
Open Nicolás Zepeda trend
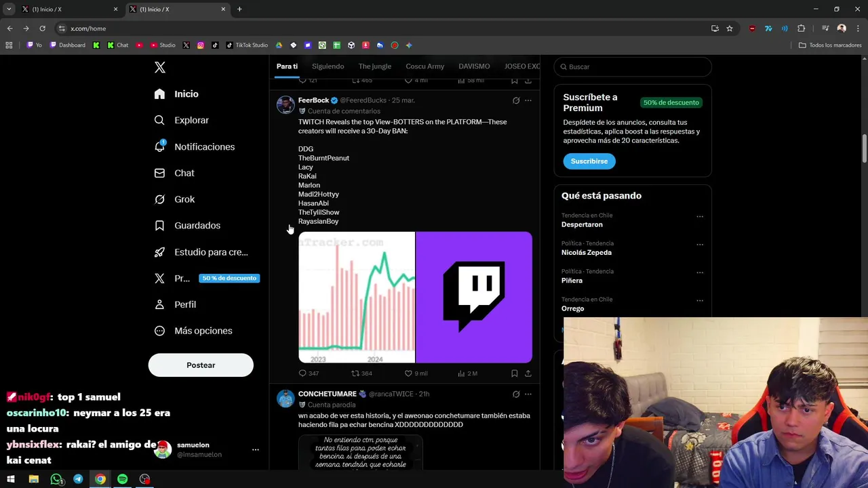point(587,253)
